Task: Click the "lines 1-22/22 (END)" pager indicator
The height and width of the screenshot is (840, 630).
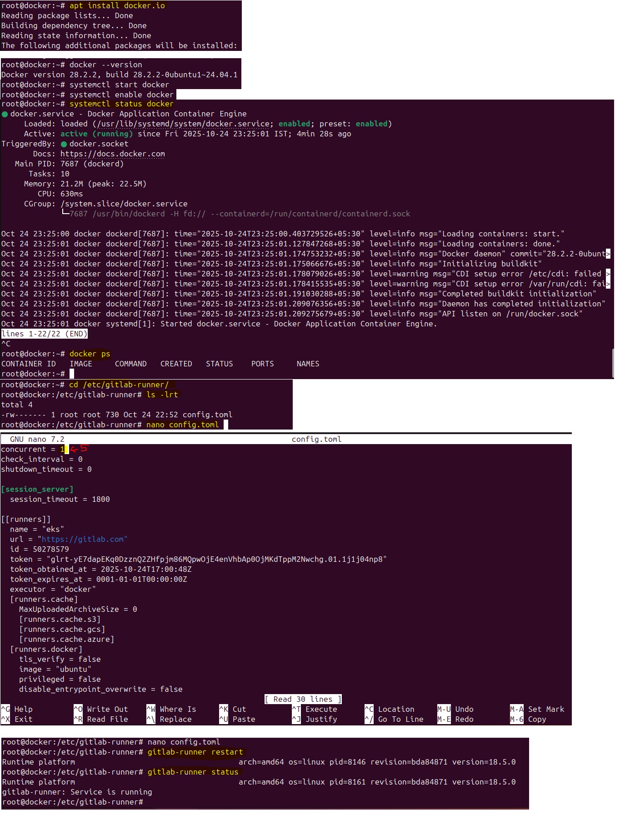Action: (44, 334)
